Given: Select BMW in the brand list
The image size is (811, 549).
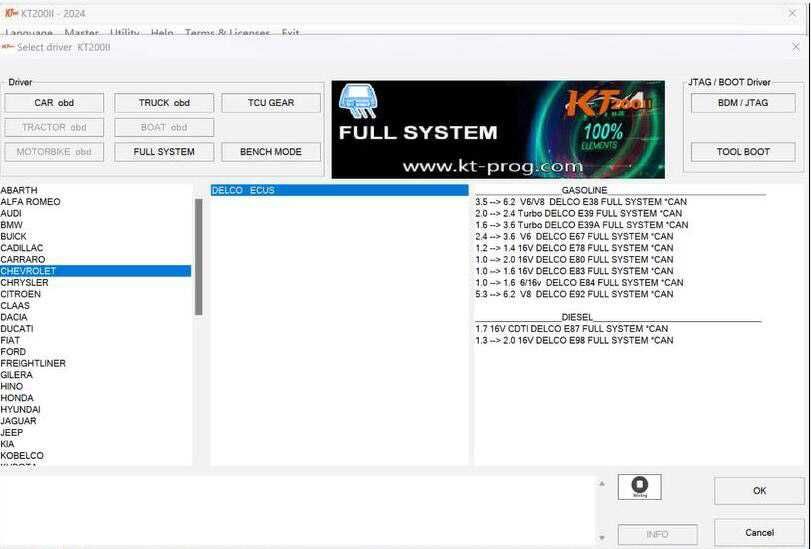Looking at the screenshot, I should (96, 225).
